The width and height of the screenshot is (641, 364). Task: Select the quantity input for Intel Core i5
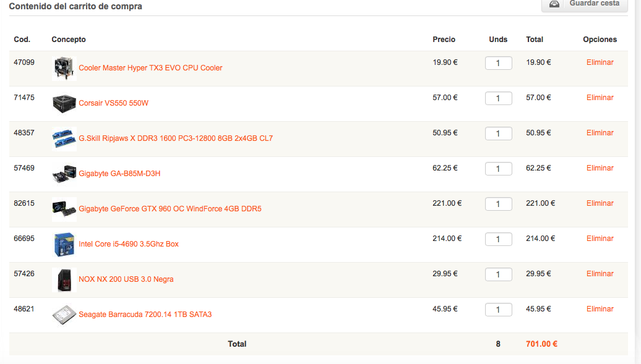pyautogui.click(x=498, y=239)
